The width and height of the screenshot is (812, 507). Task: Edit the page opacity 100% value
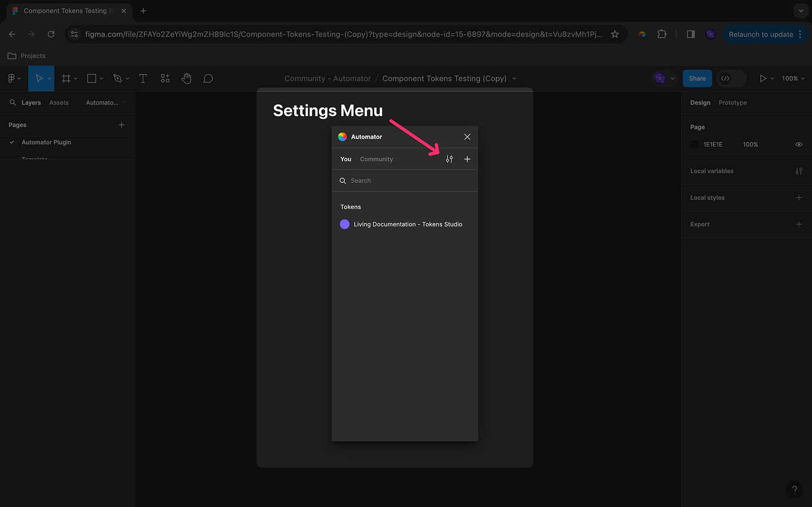tap(750, 144)
